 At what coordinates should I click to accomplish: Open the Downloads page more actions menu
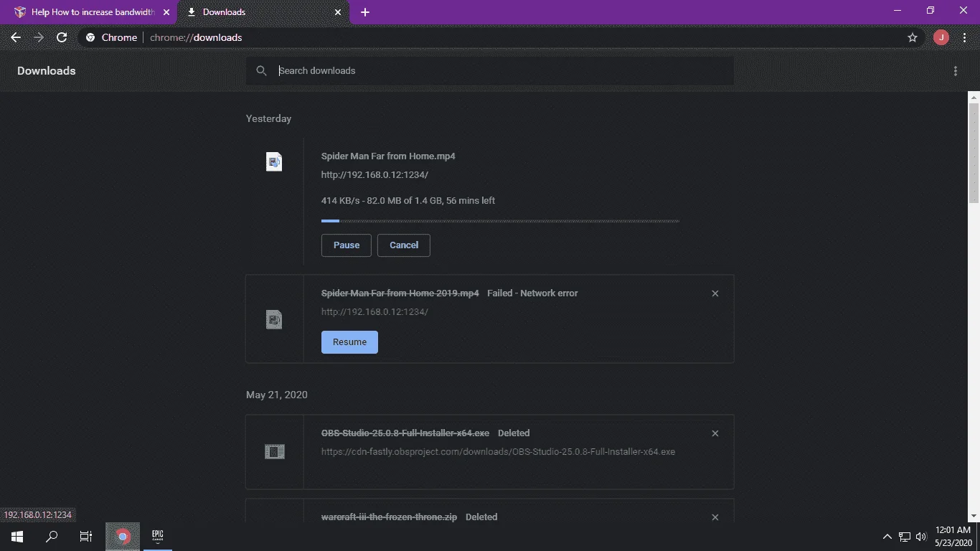pyautogui.click(x=956, y=71)
